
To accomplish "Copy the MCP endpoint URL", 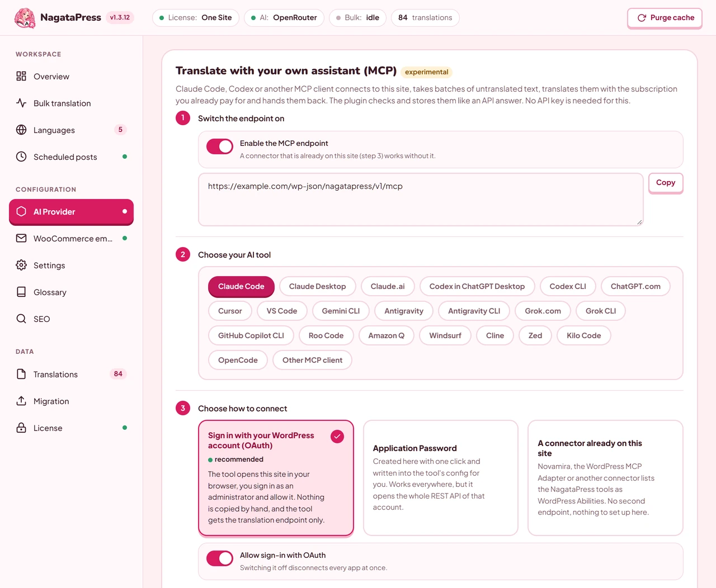I will coord(666,183).
